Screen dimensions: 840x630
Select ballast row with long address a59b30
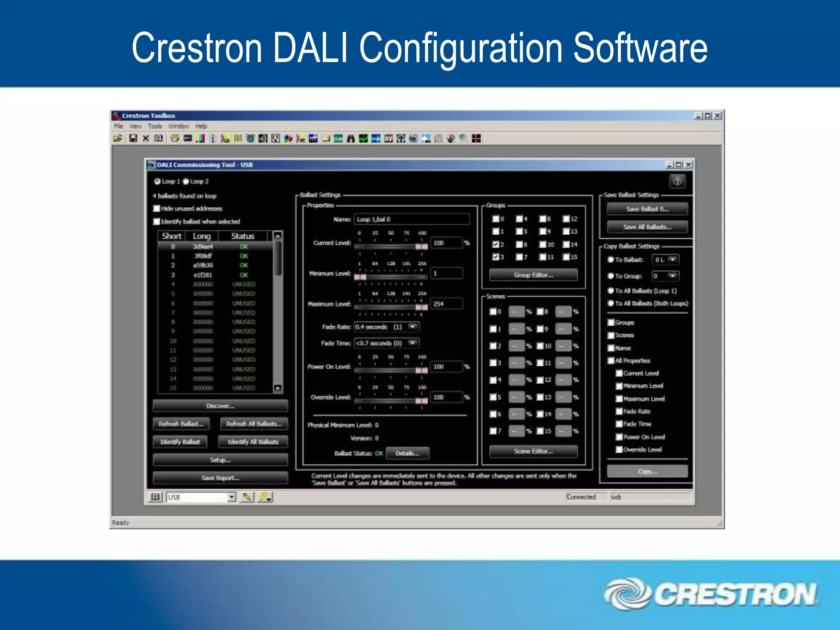pyautogui.click(x=215, y=265)
